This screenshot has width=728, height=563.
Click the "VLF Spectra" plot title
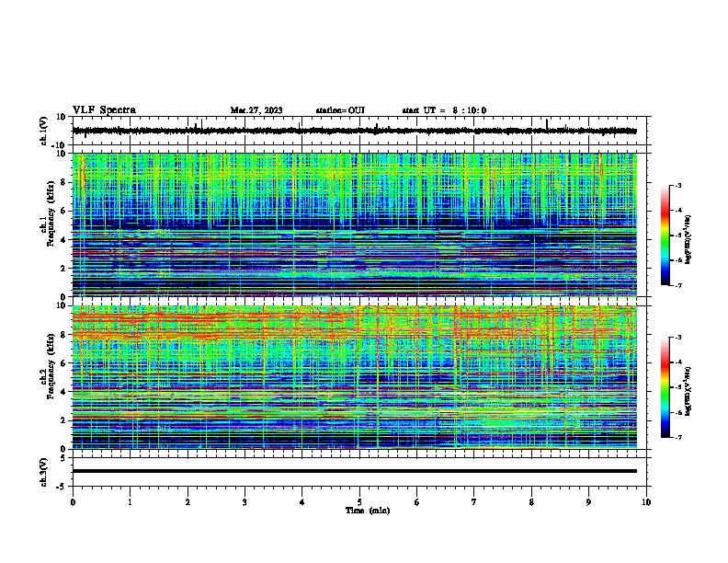click(104, 110)
